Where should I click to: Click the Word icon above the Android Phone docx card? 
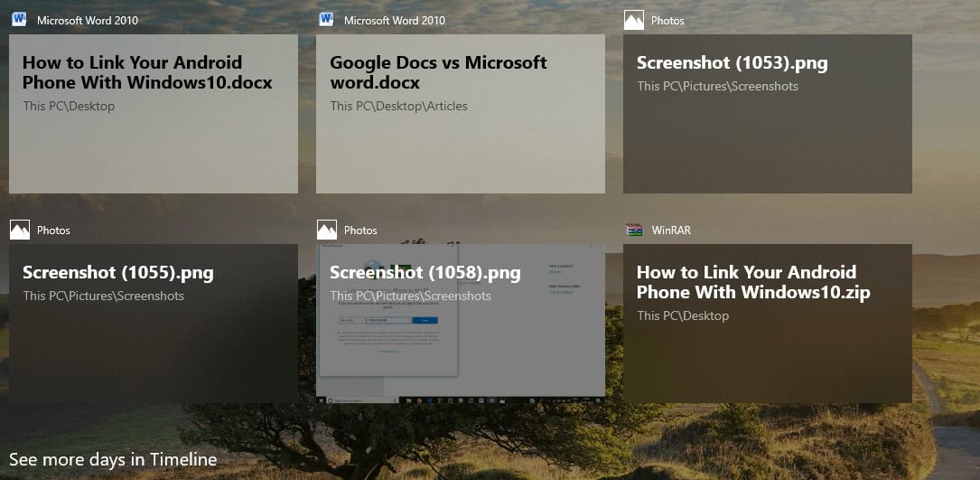tap(20, 20)
